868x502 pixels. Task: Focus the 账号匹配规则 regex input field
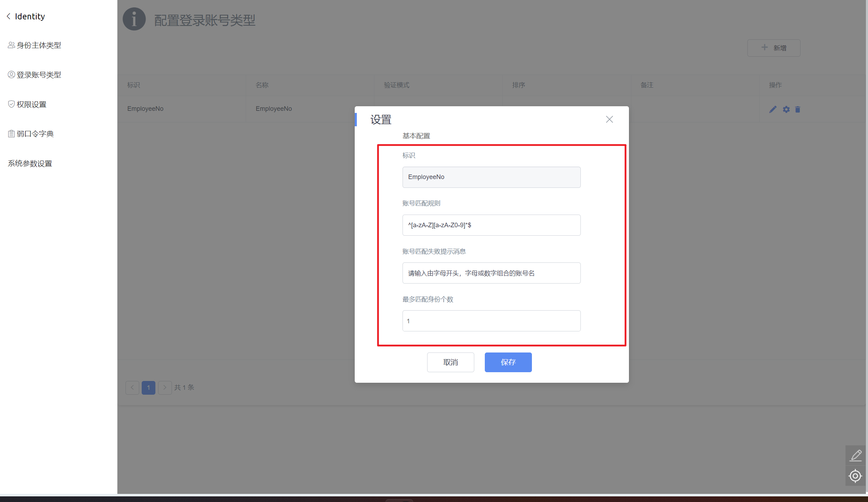click(491, 225)
